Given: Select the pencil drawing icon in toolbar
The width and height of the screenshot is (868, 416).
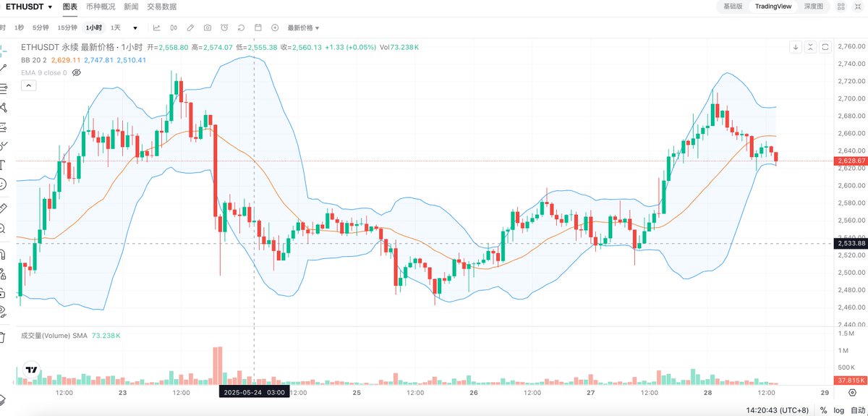Looking at the screenshot, I should [190, 27].
